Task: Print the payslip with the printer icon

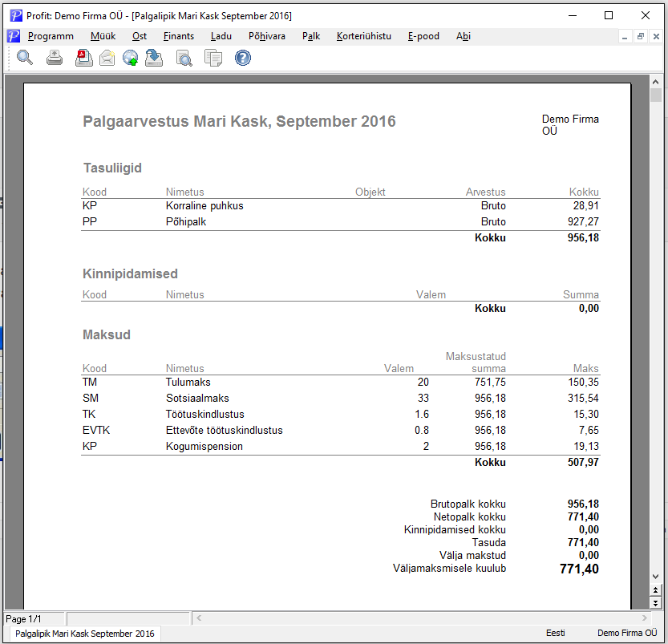Action: (54, 58)
